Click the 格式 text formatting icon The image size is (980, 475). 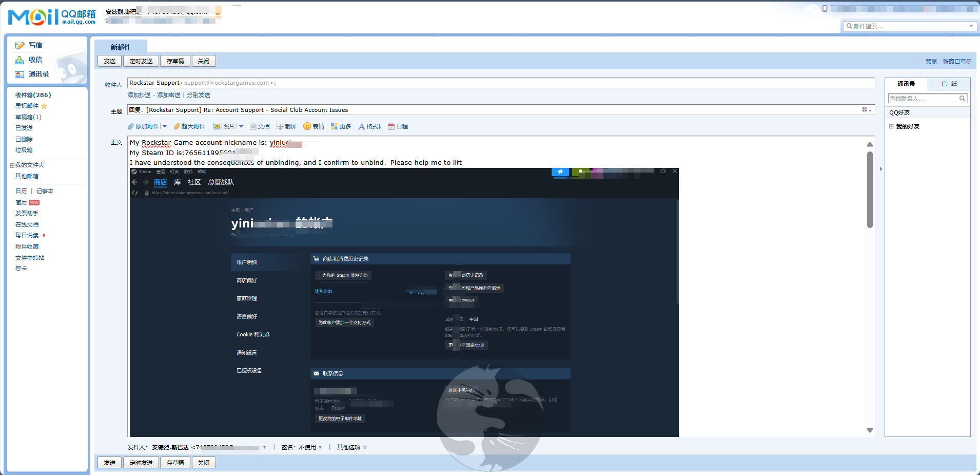362,126
